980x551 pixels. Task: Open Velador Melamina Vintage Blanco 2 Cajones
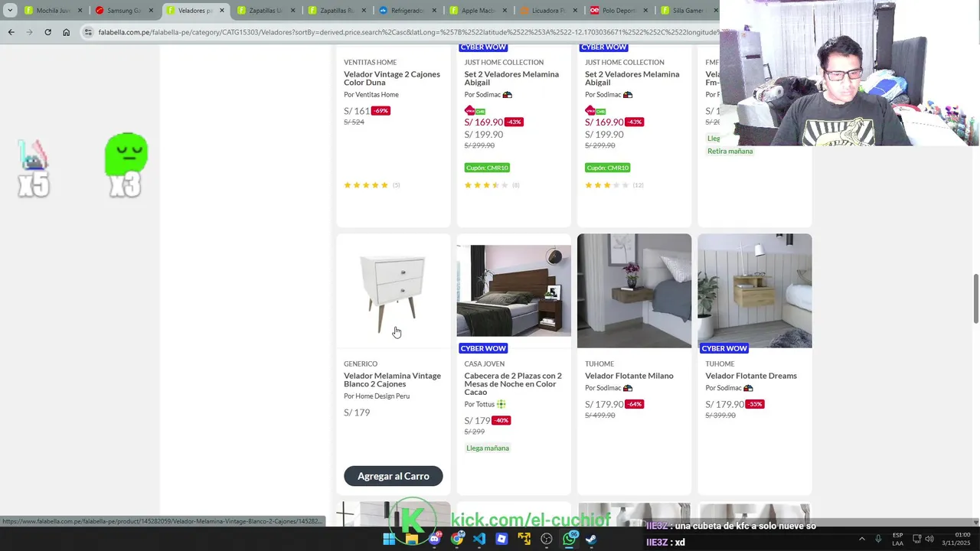tap(392, 380)
